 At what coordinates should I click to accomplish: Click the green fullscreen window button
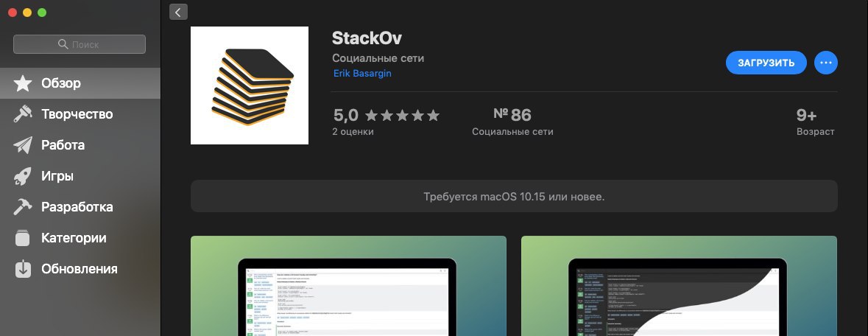pos(41,13)
